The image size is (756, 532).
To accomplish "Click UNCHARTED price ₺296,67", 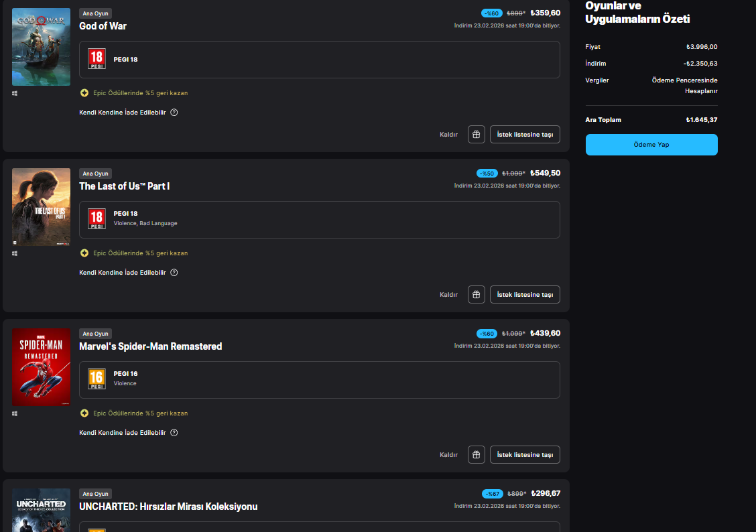I will 546,493.
